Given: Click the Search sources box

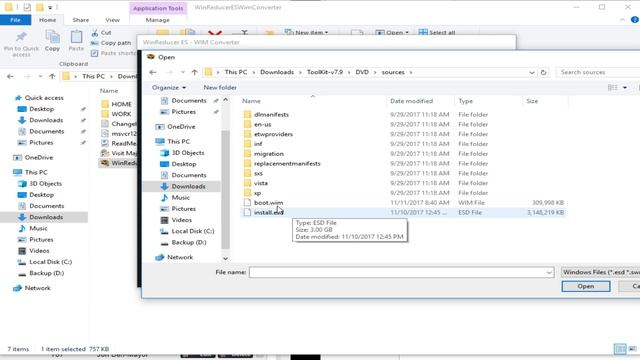Looking at the screenshot, I should click(x=598, y=72).
